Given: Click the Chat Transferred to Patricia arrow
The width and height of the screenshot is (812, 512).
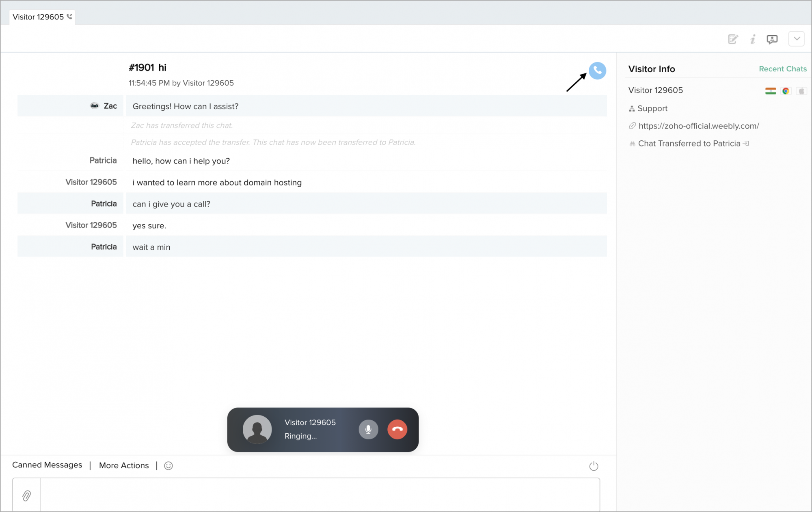Looking at the screenshot, I should pyautogui.click(x=746, y=143).
